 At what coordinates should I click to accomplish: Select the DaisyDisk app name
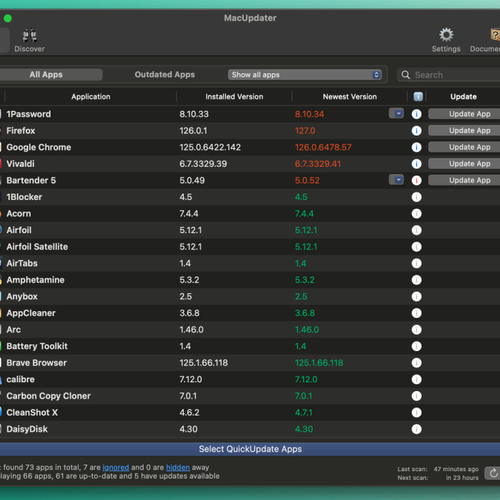[27, 429]
